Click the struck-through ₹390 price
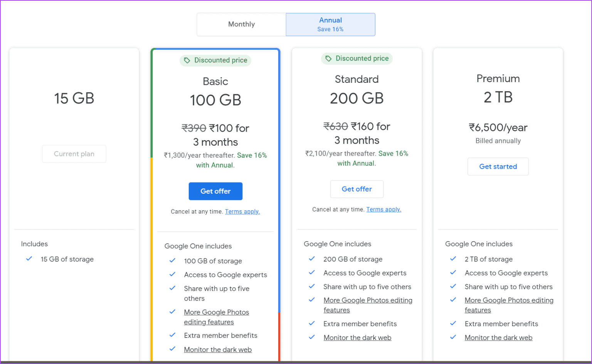The image size is (592, 364). (194, 128)
